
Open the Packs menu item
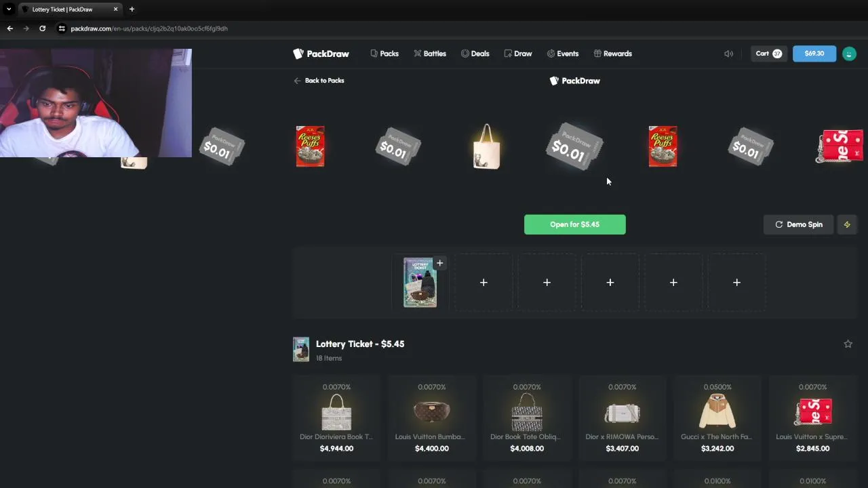(384, 54)
